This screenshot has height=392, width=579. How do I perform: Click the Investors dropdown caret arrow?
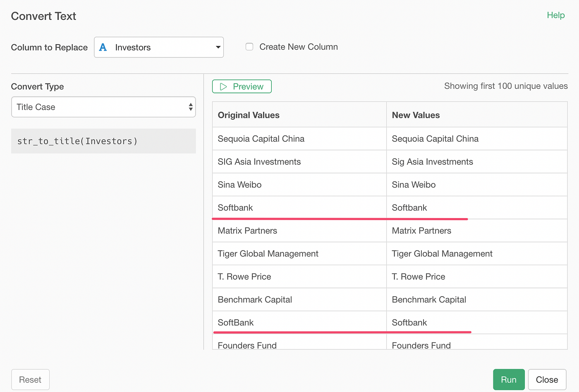point(218,48)
